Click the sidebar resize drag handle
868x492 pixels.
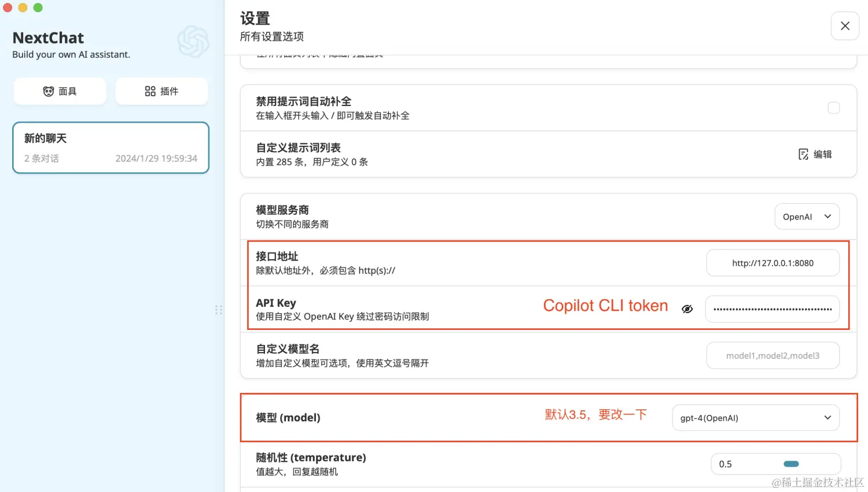219,310
